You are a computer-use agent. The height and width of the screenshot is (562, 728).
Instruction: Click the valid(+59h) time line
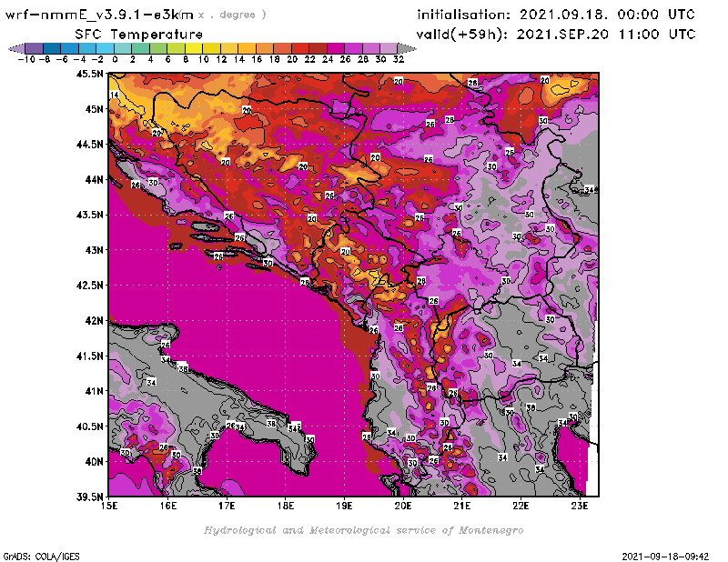[x=556, y=35]
